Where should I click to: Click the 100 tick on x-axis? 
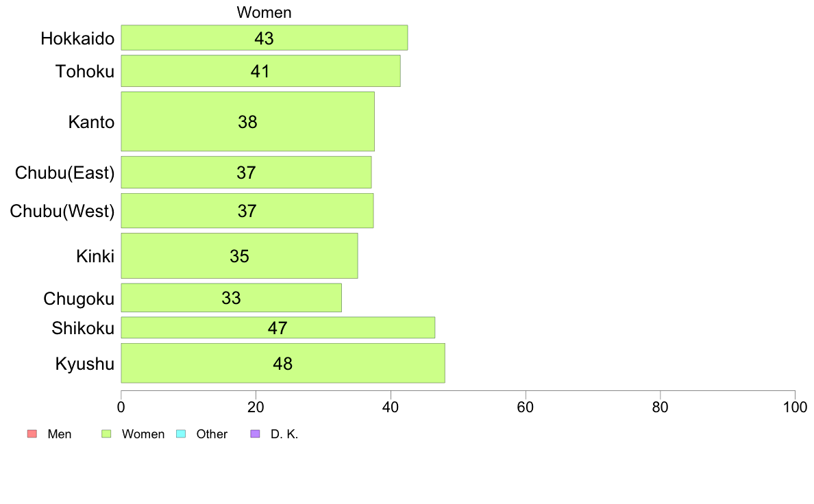tap(795, 407)
